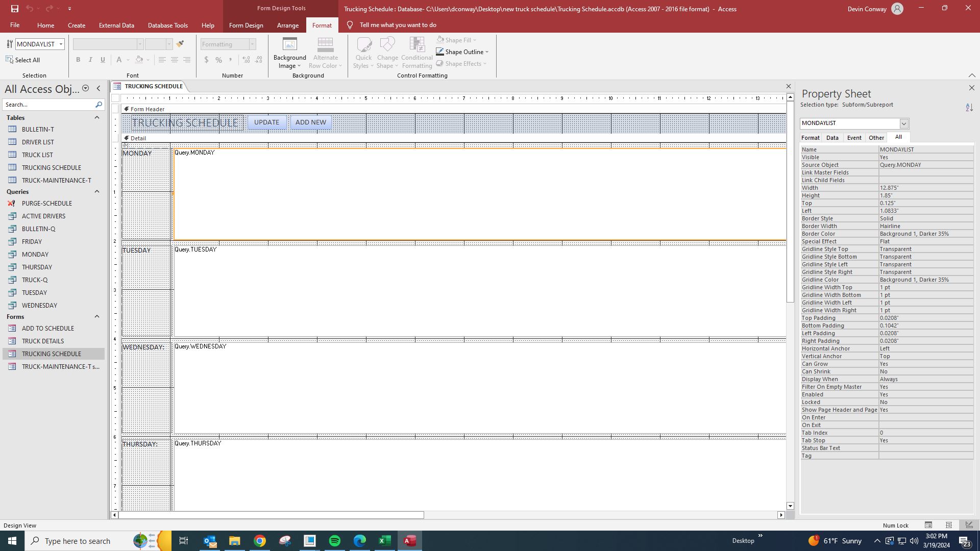Click the Shape Outline pen icon
The image size is (980, 551).
click(x=439, y=52)
